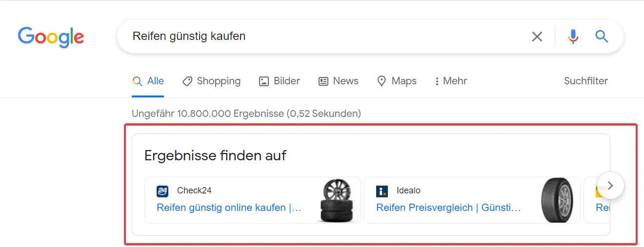Viewport: 644px width, 247px height.
Task: Go to the News tab
Action: pyautogui.click(x=338, y=81)
